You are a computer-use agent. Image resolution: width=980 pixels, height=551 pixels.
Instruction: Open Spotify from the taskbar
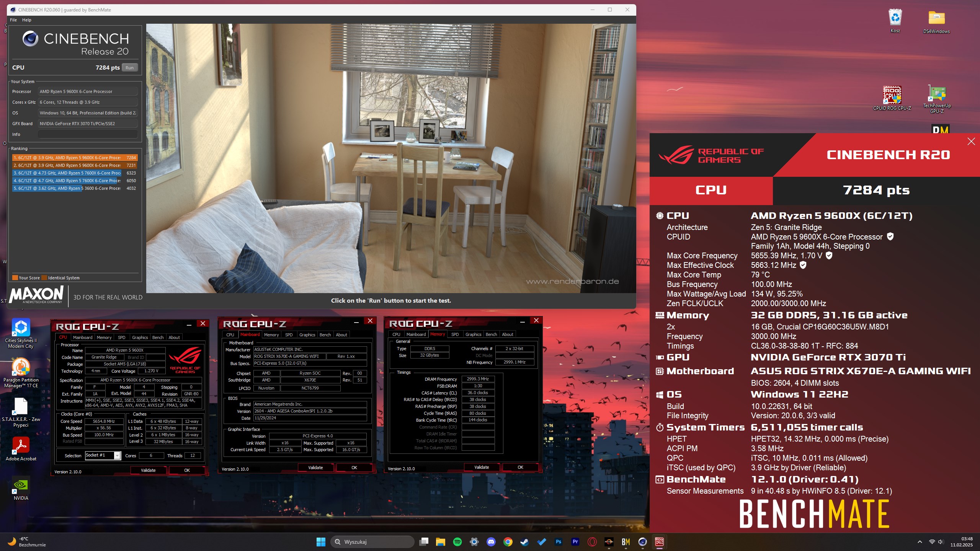(x=457, y=542)
